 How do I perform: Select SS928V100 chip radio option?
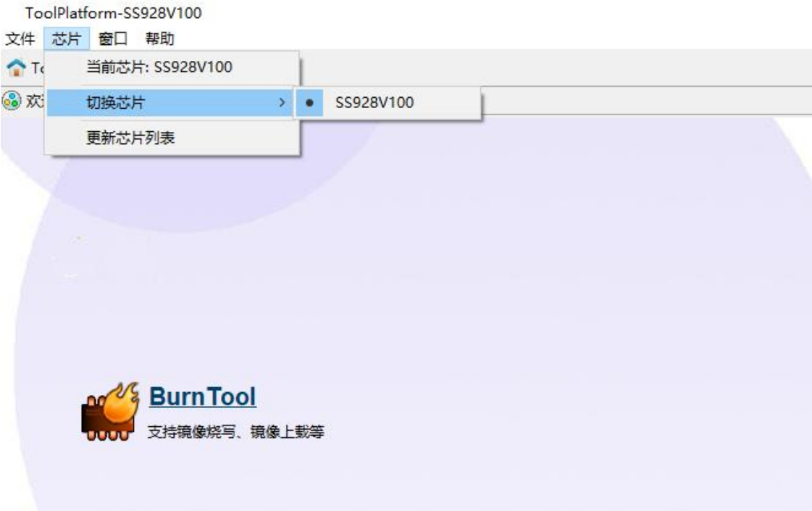pyautogui.click(x=388, y=103)
